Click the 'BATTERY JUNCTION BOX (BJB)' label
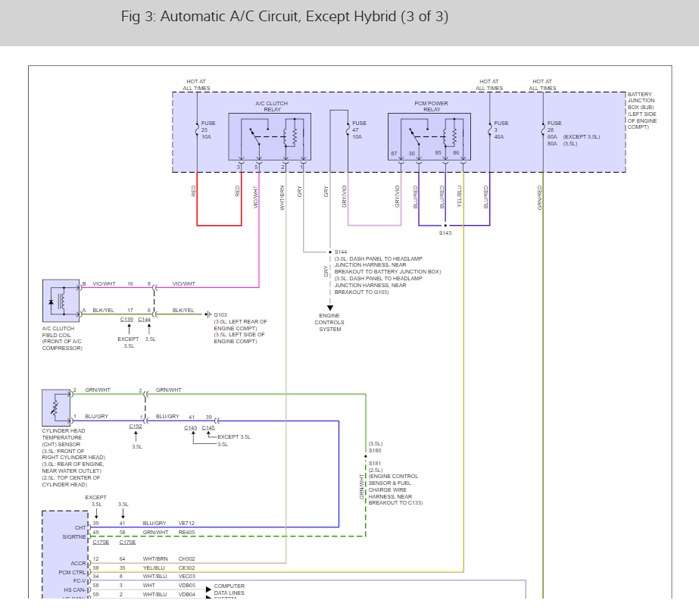The width and height of the screenshot is (699, 616). click(x=641, y=101)
